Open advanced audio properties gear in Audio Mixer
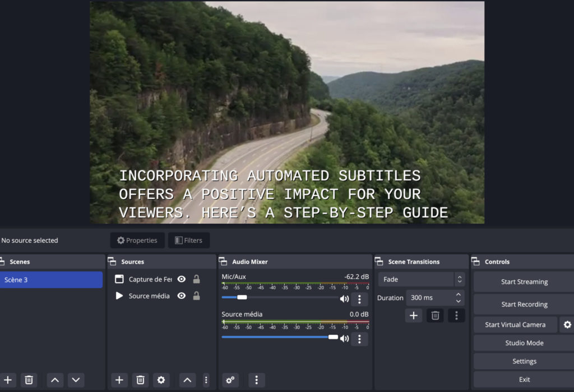 (230, 380)
